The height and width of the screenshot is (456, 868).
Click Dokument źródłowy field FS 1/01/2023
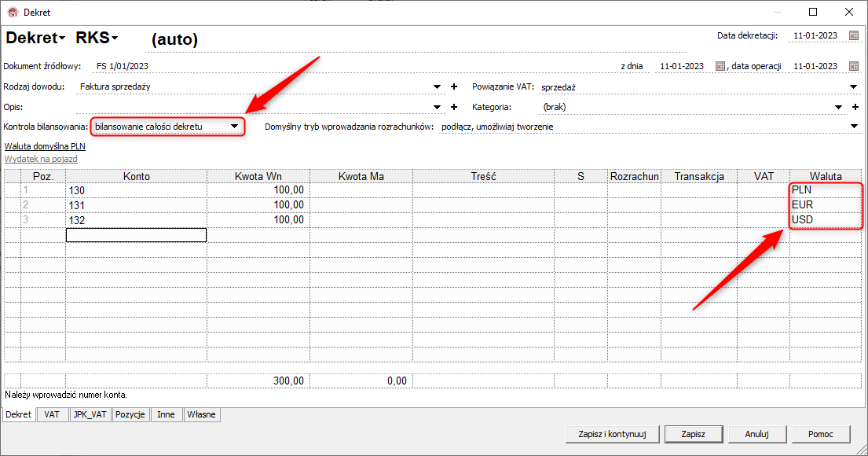[354, 66]
